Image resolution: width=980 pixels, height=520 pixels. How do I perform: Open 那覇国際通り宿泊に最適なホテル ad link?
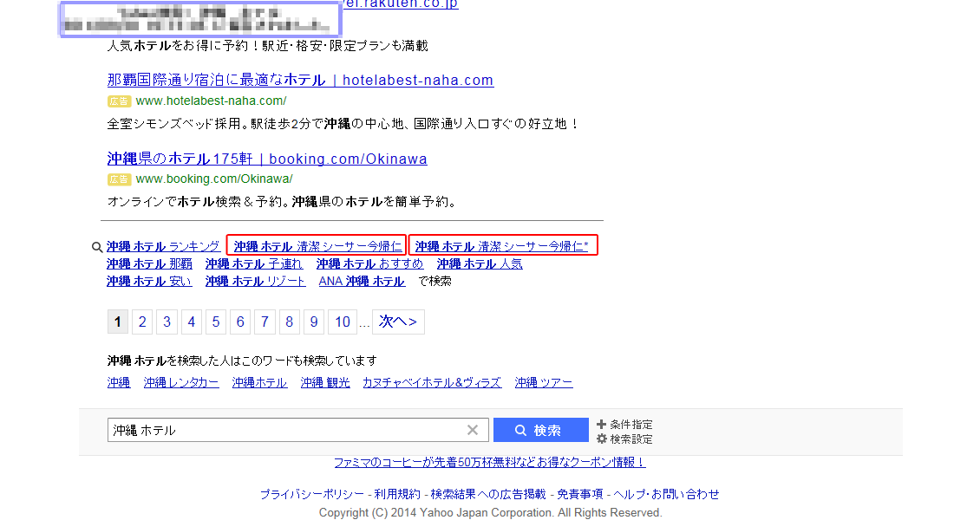click(300, 80)
